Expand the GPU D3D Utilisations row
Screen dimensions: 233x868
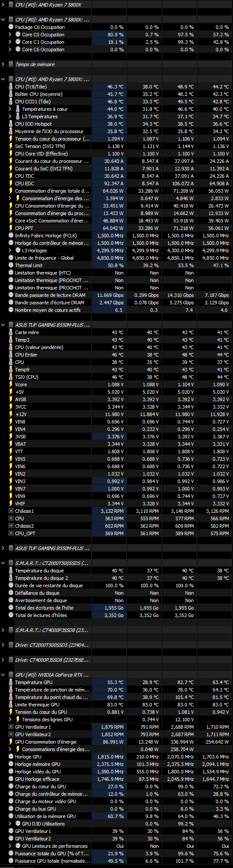pos(11,824)
